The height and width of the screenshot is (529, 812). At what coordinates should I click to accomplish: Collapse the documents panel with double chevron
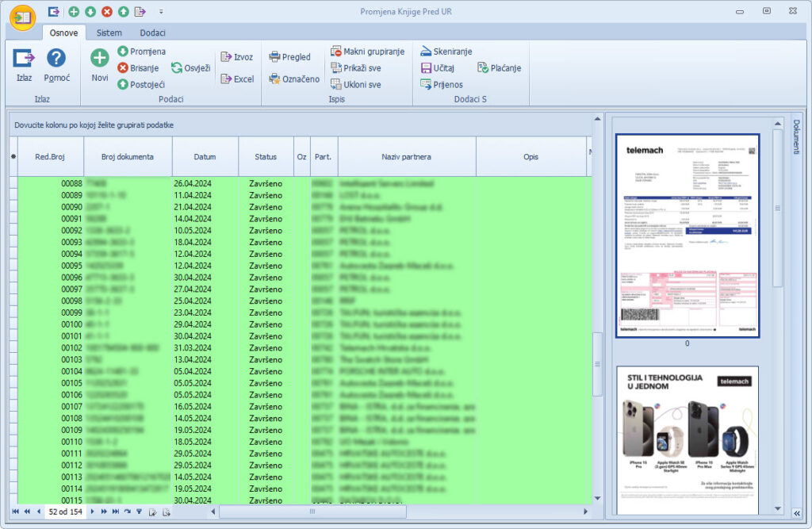pos(796,512)
